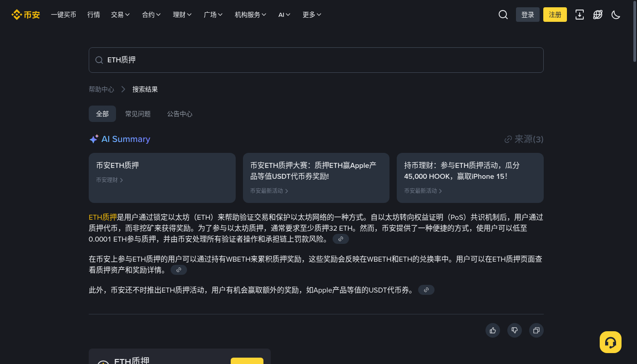Click source link icon after USDT代币券 paragraph
This screenshot has width=637, height=364.
click(426, 290)
